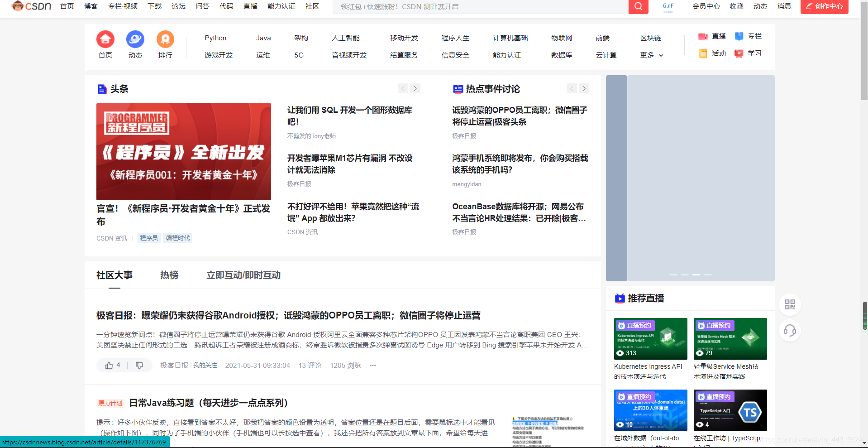Open article 让我们用 SQL 开发一个图形数据库吧
Viewport: 868px width, 448px height.
[350, 116]
